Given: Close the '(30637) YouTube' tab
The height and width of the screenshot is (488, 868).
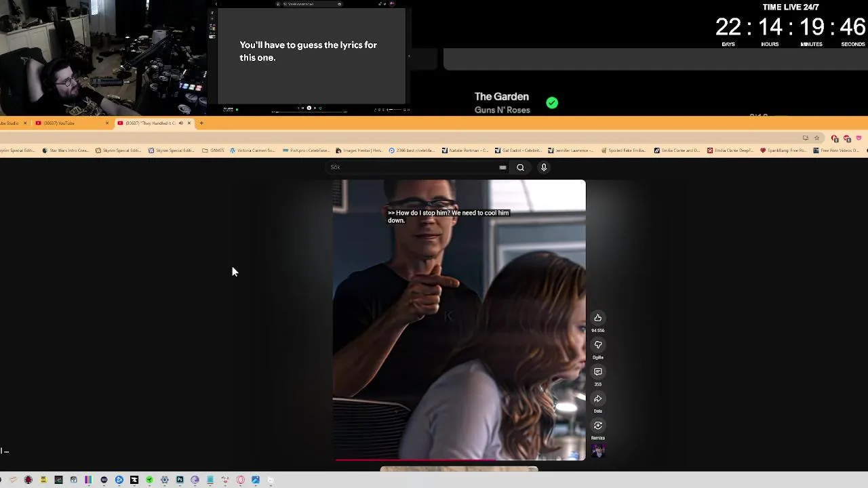Looking at the screenshot, I should 106,123.
